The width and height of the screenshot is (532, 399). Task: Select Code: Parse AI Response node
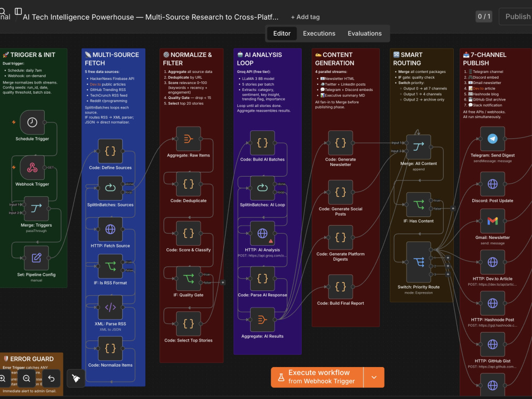pyautogui.click(x=262, y=279)
